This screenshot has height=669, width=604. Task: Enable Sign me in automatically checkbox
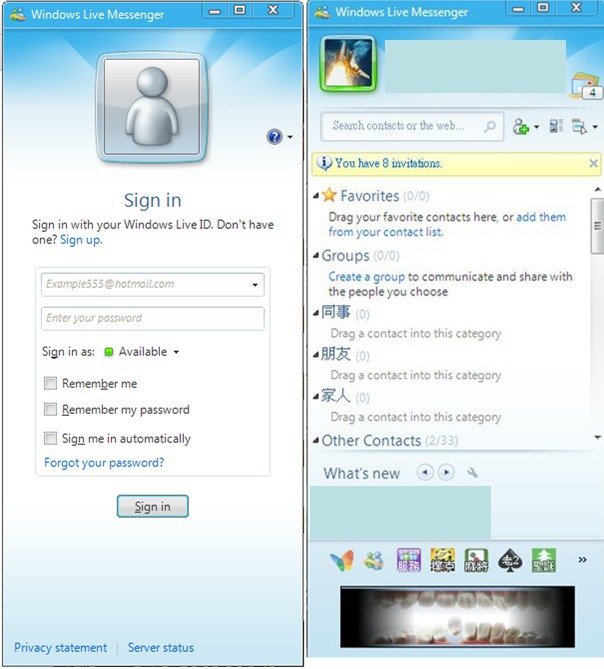coord(50,438)
